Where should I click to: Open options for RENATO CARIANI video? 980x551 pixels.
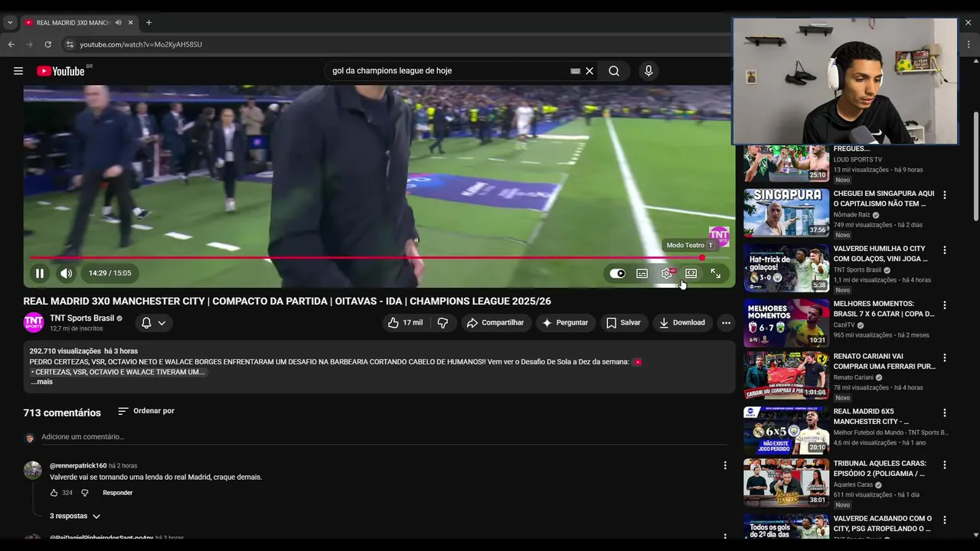point(944,357)
